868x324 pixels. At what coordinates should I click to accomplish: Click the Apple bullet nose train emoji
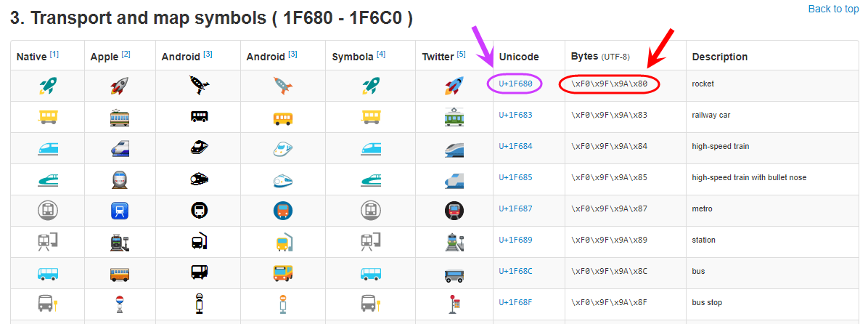coord(120,179)
